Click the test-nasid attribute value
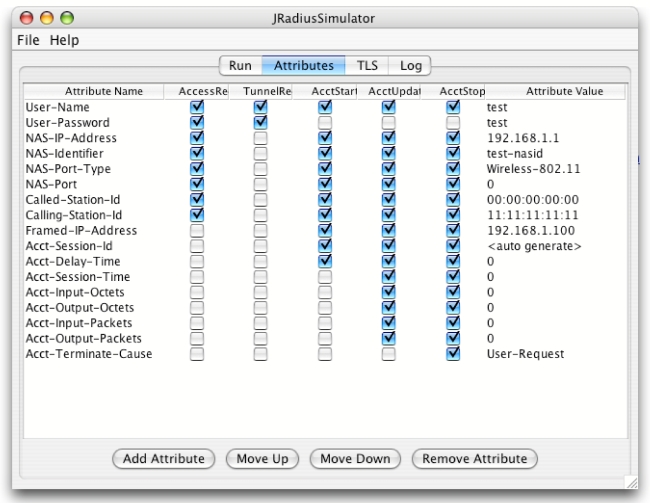The height and width of the screenshot is (503, 650). (514, 153)
